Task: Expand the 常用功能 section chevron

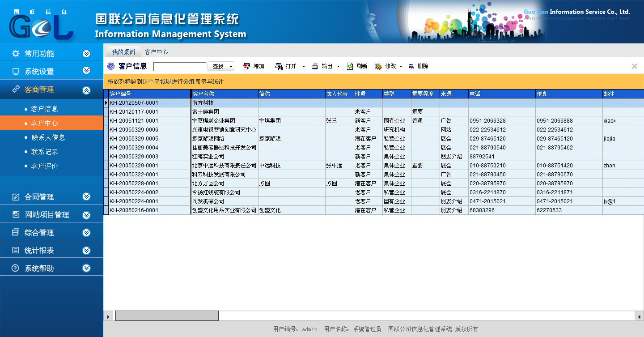Action: 86,54
